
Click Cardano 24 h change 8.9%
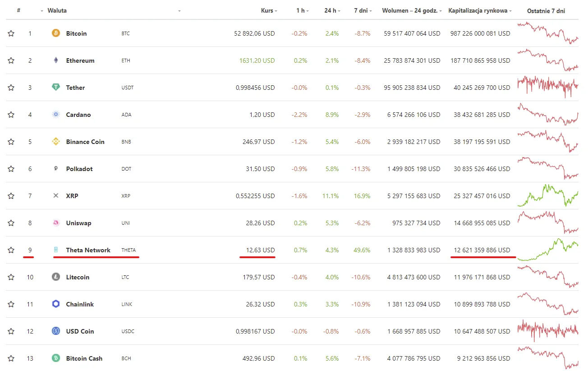(x=331, y=115)
